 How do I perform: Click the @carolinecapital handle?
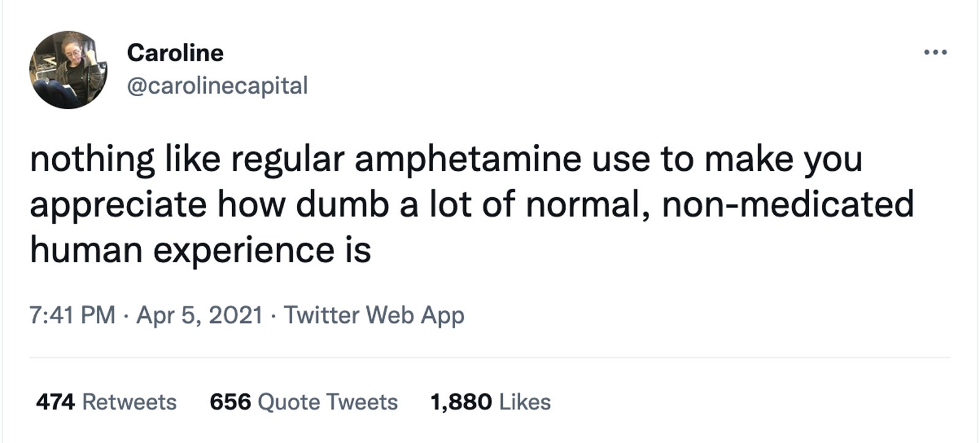coord(217,85)
